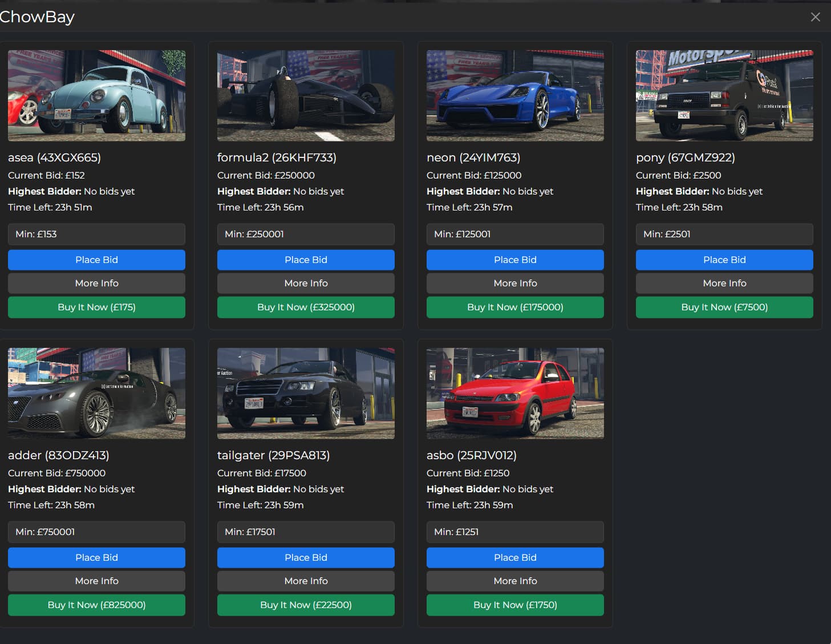Close the ChowBay auction window
This screenshot has width=831, height=644.
click(x=815, y=17)
